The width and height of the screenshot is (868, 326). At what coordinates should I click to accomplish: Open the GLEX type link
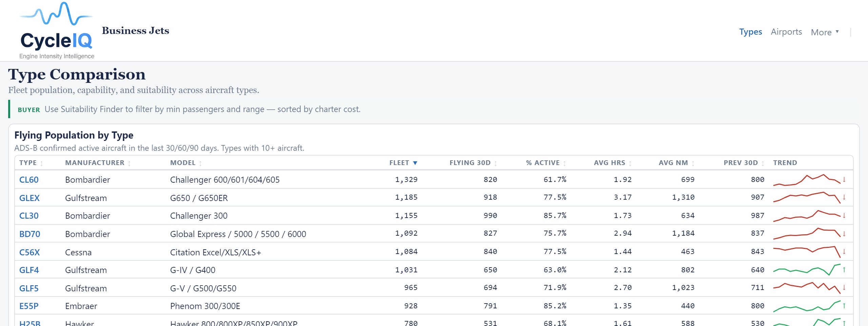coord(29,198)
